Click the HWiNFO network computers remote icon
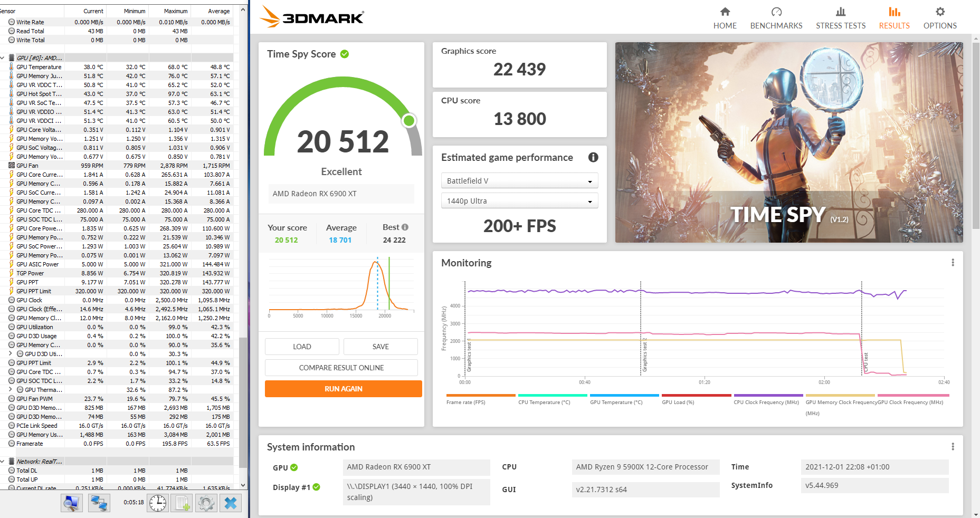Viewport: 980px width, 518px height. 99,503
